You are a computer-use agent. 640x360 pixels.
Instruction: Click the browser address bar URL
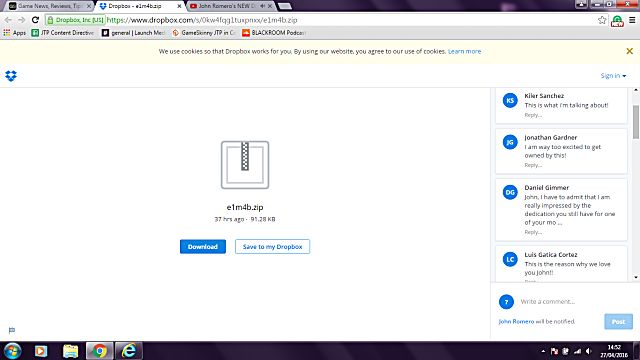202,20
